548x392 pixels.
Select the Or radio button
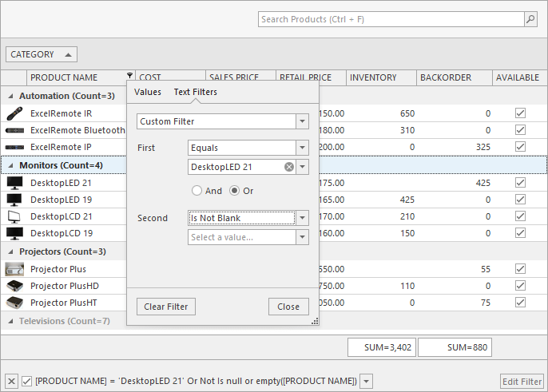click(235, 191)
